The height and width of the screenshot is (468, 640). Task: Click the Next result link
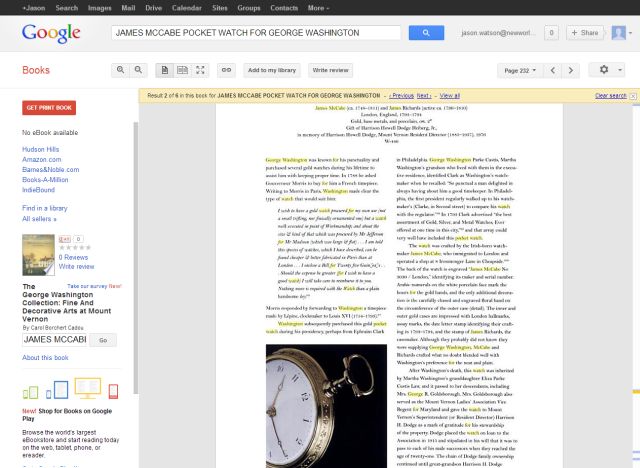pos(424,95)
